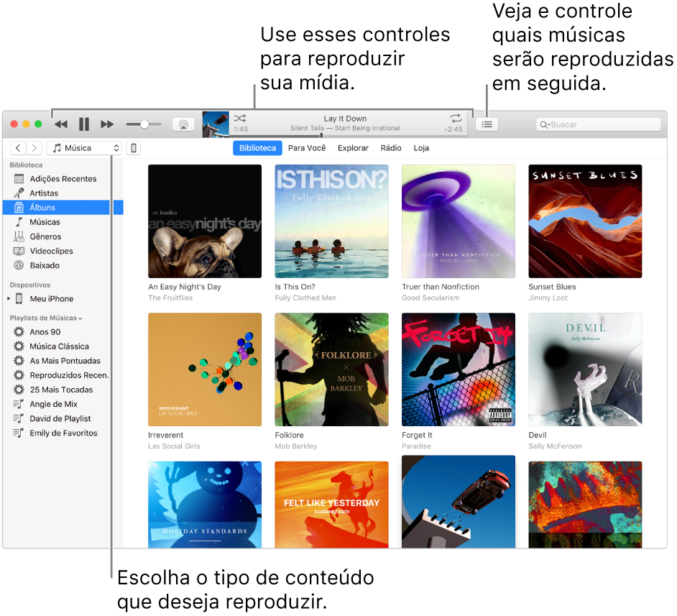Click Sally McFenson artist name

pos(556,446)
